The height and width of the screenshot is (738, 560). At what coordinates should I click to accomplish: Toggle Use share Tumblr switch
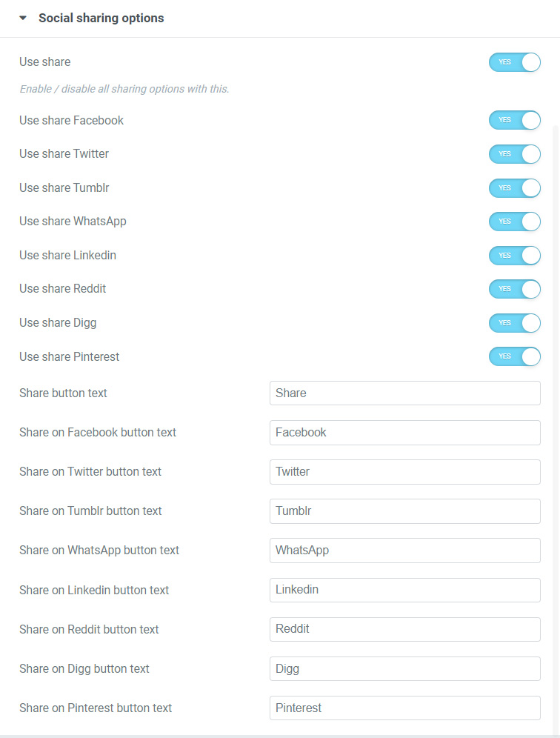click(x=514, y=188)
